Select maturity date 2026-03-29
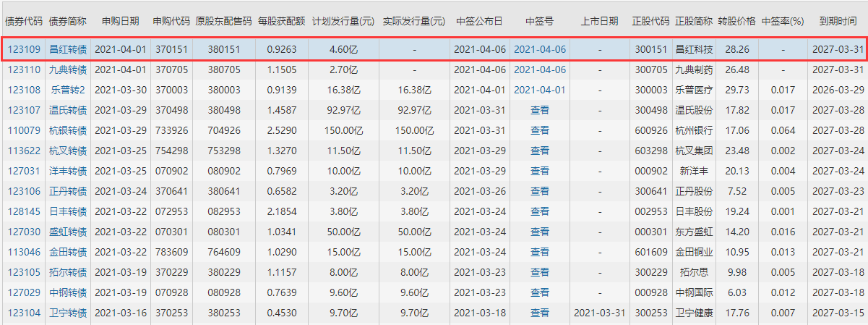This screenshot has width=868, height=325. coord(838,90)
